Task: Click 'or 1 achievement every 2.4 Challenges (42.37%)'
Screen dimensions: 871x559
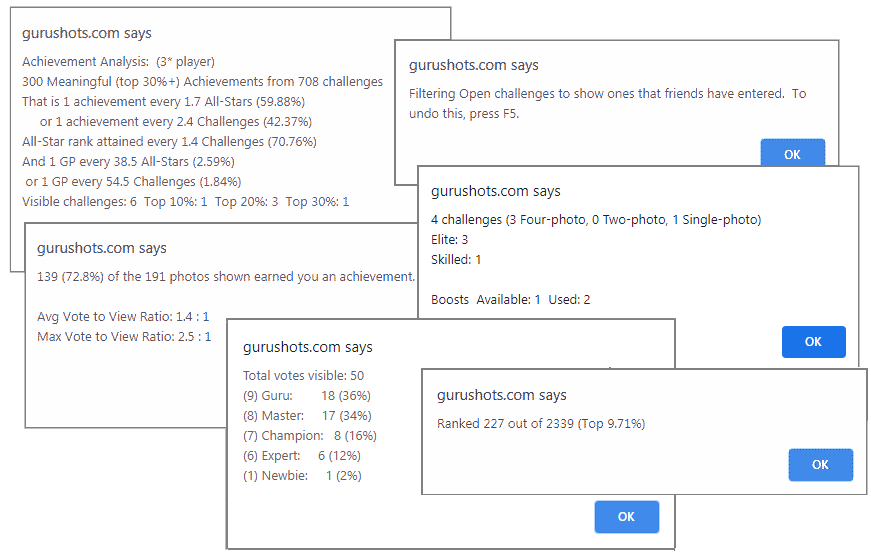Action: coord(176,122)
